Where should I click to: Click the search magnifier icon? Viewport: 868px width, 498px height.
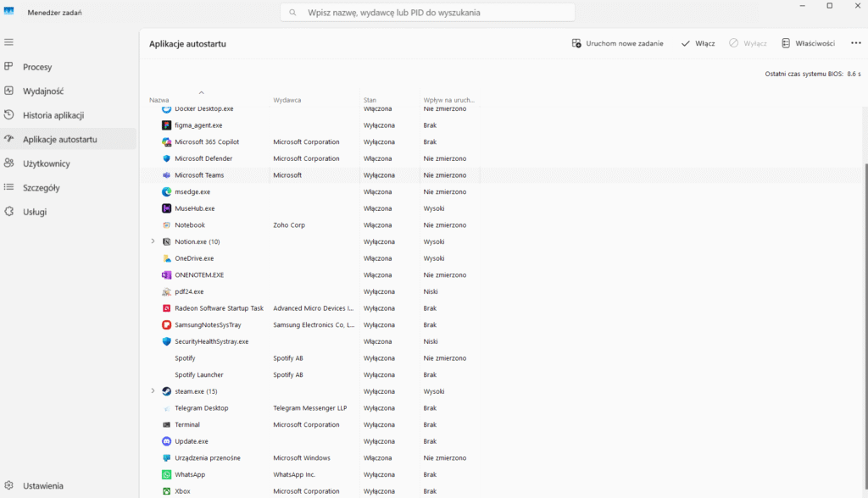(x=292, y=12)
